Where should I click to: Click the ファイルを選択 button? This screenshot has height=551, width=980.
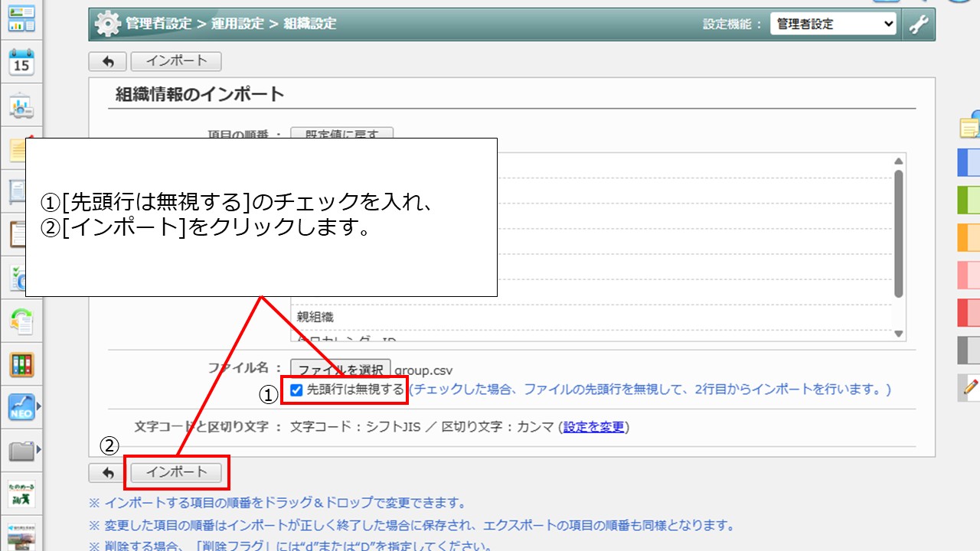[340, 370]
